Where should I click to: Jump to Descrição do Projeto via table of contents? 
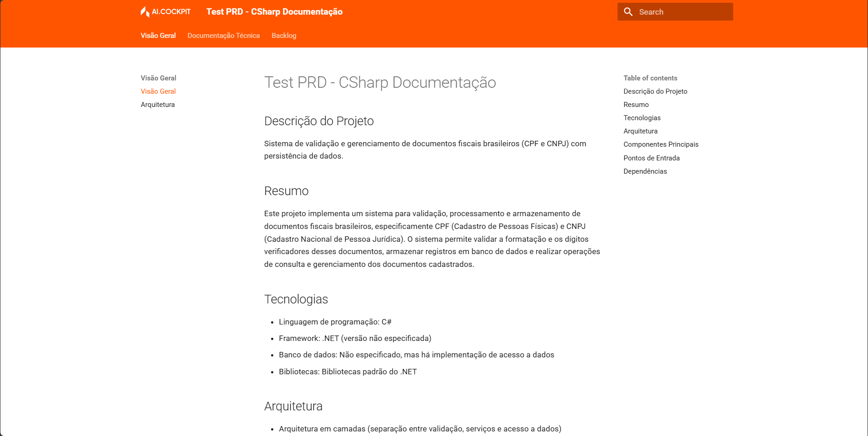pyautogui.click(x=655, y=91)
